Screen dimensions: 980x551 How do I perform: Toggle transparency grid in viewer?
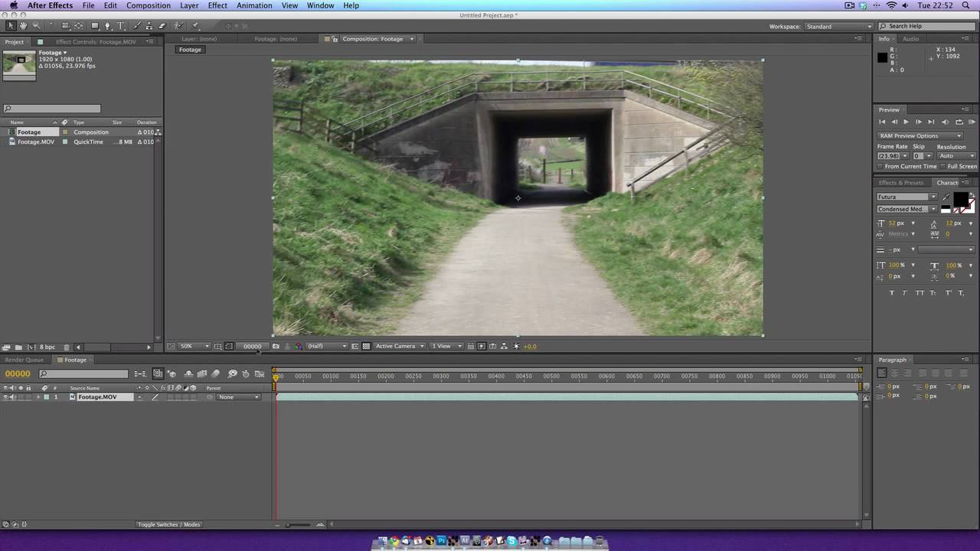367,346
